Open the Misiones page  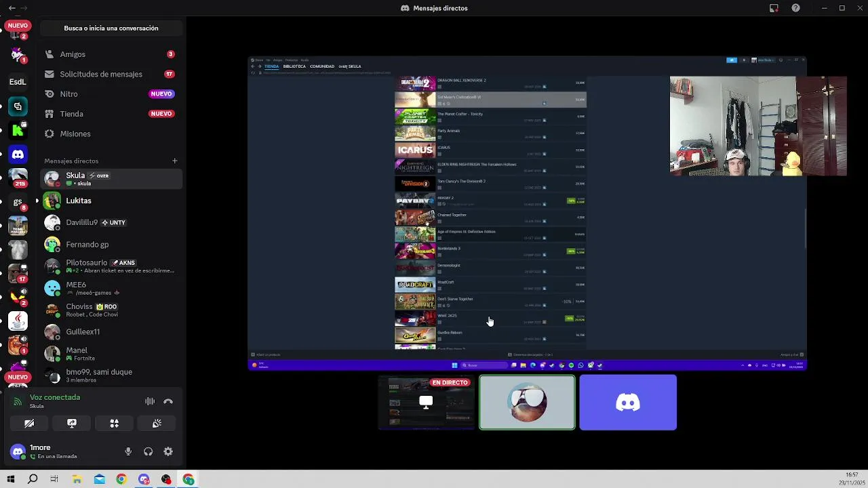pos(111,134)
